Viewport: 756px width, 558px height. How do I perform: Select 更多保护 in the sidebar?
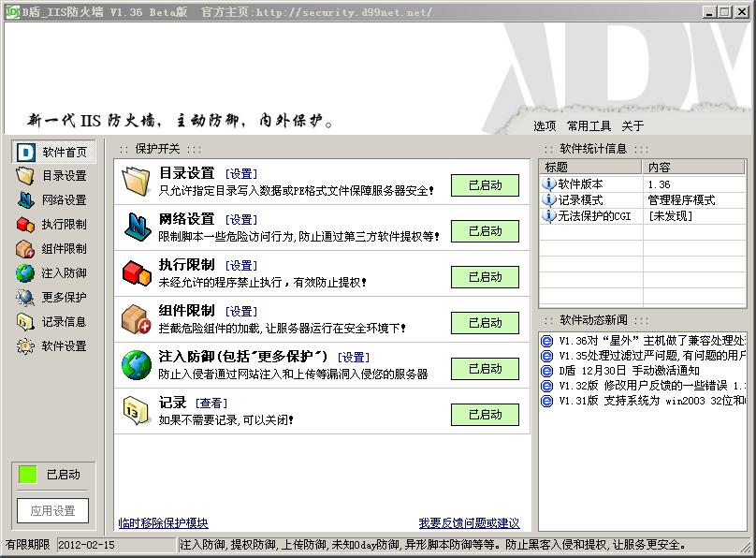coord(51,298)
